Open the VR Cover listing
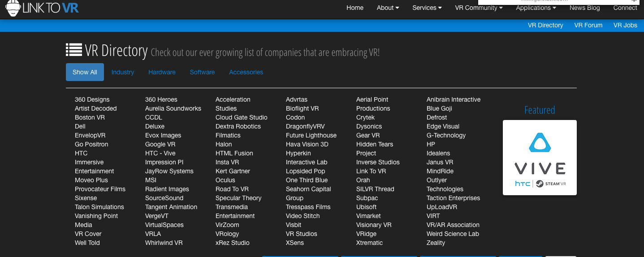This screenshot has width=644, height=257. click(88, 234)
